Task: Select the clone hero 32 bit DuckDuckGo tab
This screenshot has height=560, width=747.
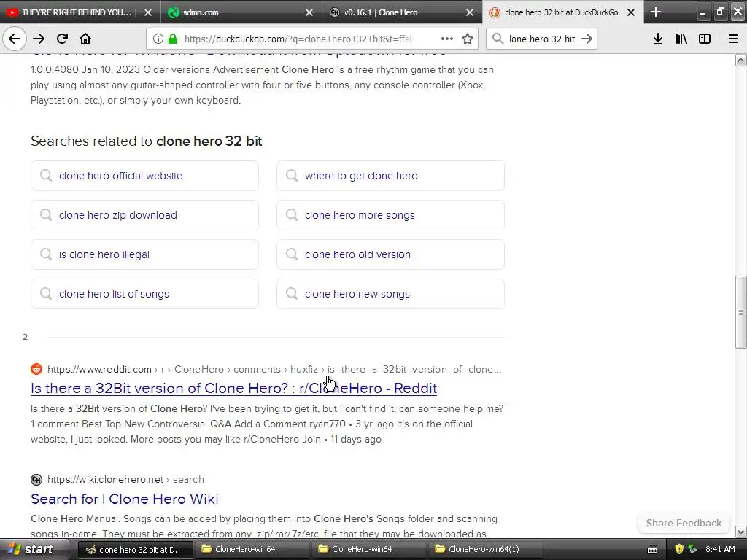Action: [561, 12]
